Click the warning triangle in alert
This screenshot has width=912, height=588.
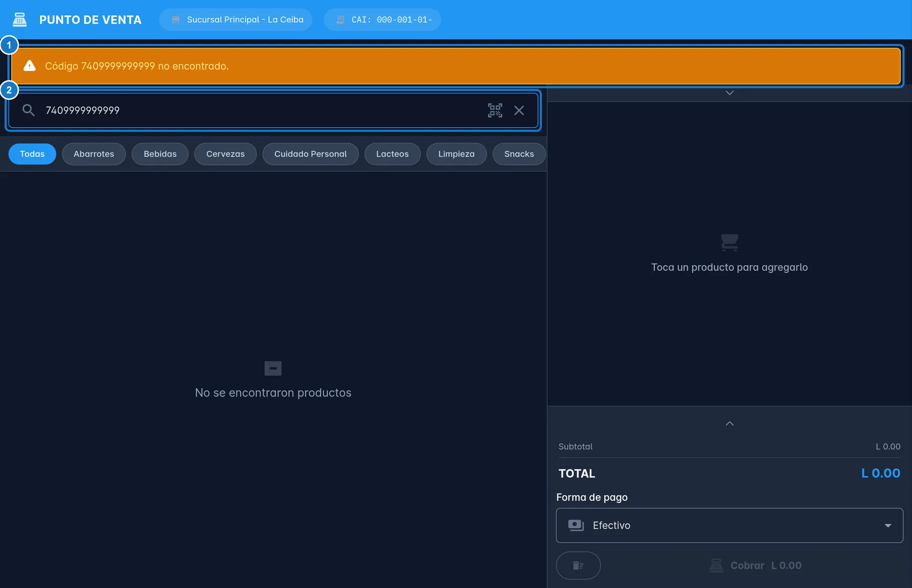(x=30, y=66)
